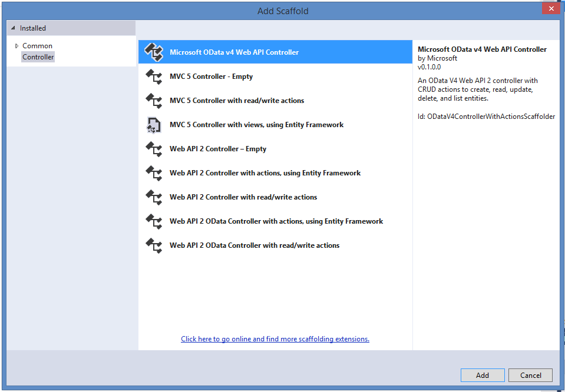Pick Web API 2 OData Controller, Entity Framework
This screenshot has width=565, height=392.
[x=275, y=221]
